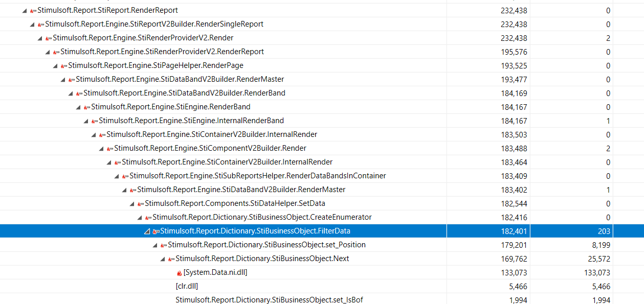Collapse the StiReport.RenderReport node
644x304 pixels.
pos(25,11)
